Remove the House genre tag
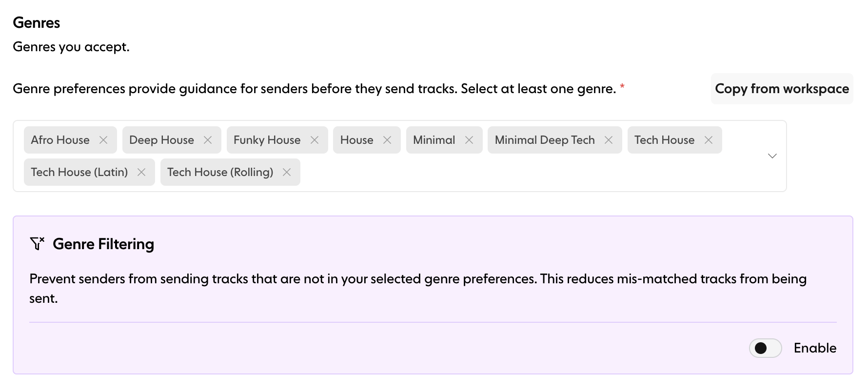 [387, 140]
